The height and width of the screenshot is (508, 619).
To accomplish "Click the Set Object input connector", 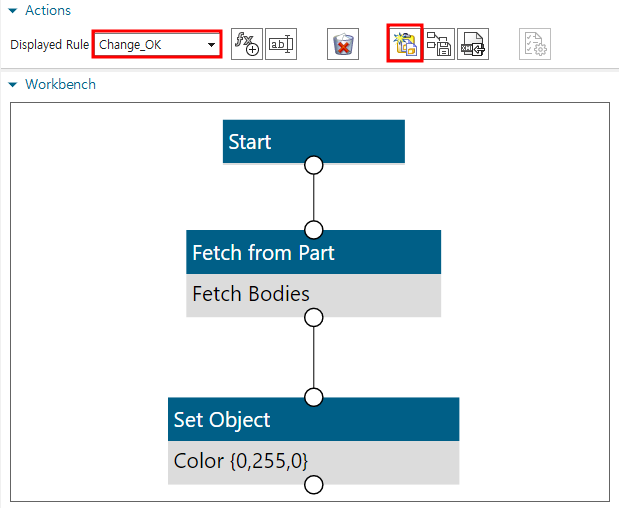I will pos(313,397).
